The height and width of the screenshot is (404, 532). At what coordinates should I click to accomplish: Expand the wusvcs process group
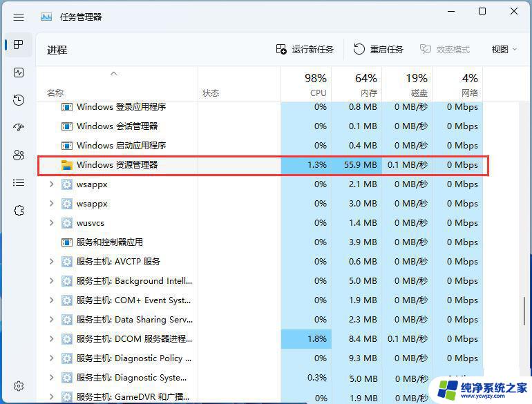tap(51, 223)
